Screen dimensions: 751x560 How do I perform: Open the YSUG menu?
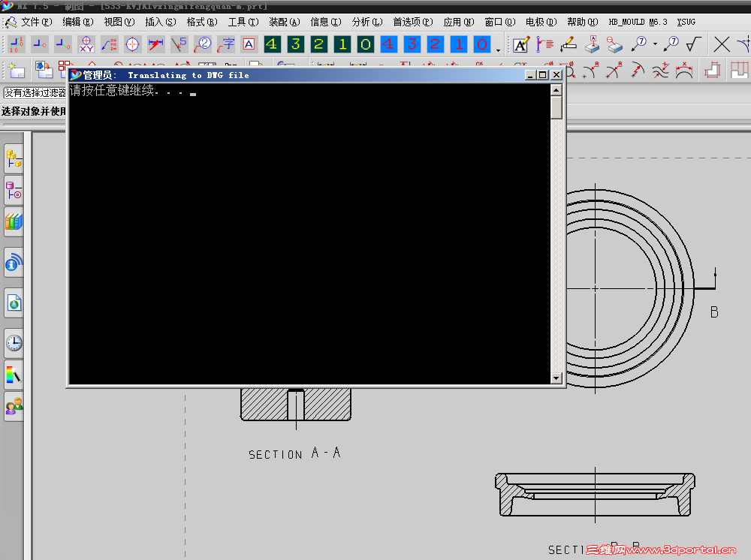tap(686, 22)
